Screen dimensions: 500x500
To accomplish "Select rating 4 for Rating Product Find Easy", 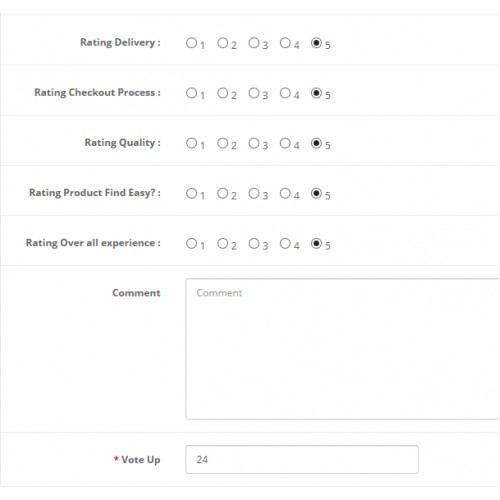I will [285, 193].
